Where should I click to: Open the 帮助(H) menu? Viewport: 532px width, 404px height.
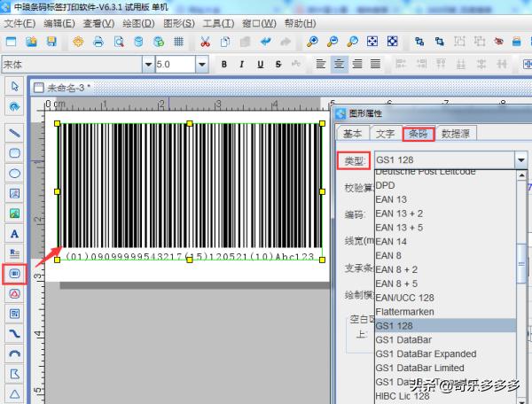[300, 23]
